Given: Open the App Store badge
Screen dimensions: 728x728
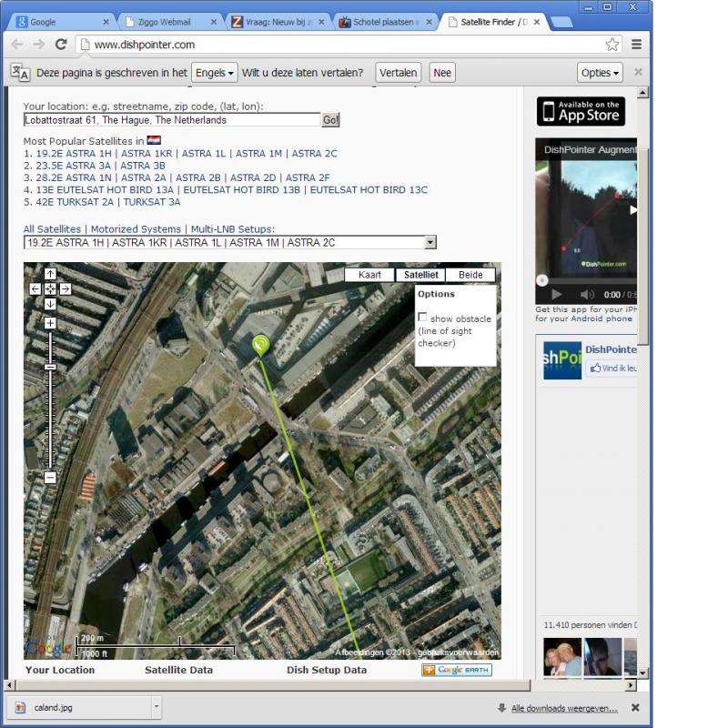Looking at the screenshot, I should point(581,111).
